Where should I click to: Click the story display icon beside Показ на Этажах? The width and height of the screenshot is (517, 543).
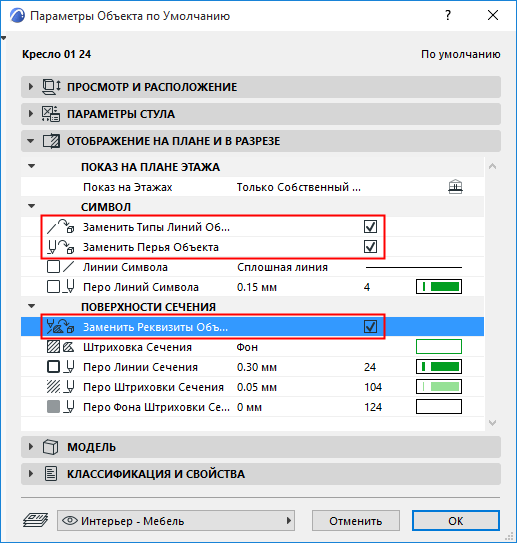(455, 187)
